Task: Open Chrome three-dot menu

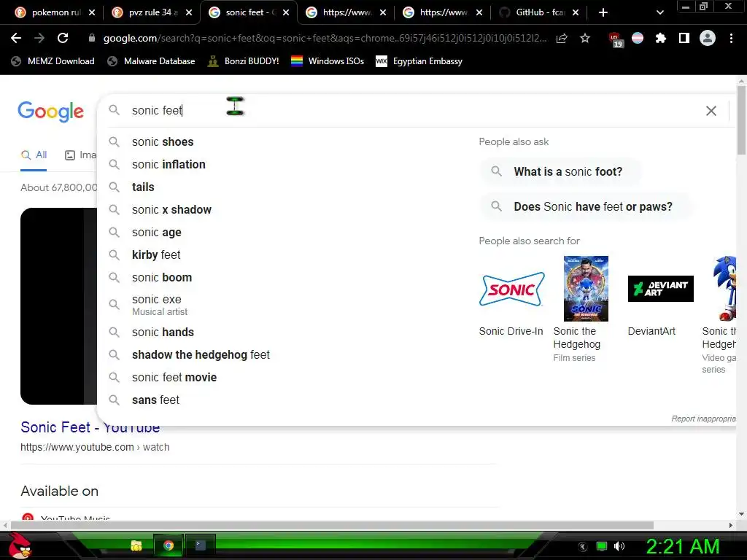Action: pos(731,38)
